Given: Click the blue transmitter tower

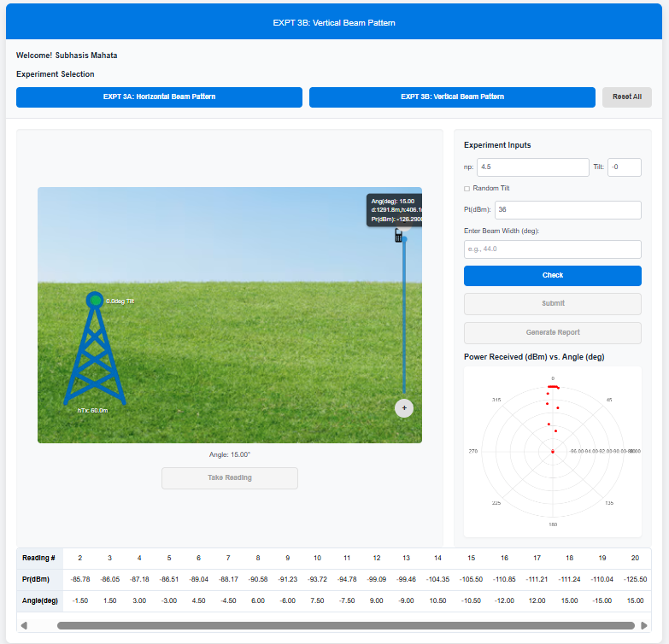Looking at the screenshot, I should [94, 359].
